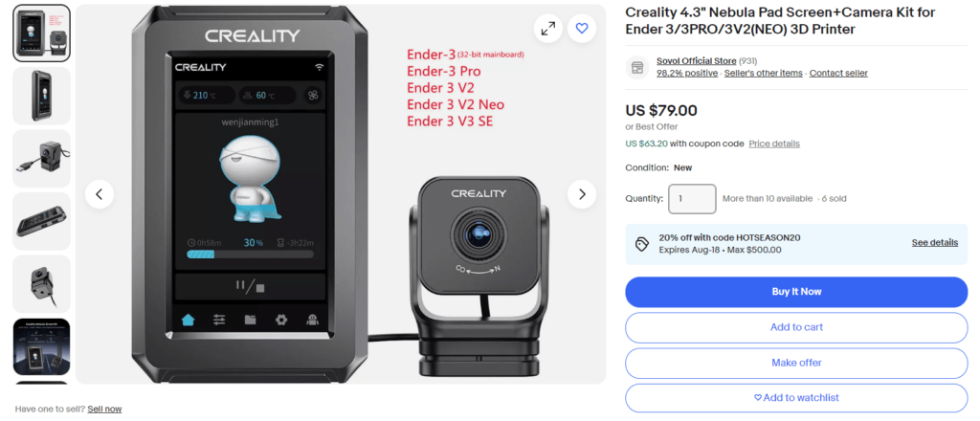Expand the product image to fullscreen

tap(548, 28)
